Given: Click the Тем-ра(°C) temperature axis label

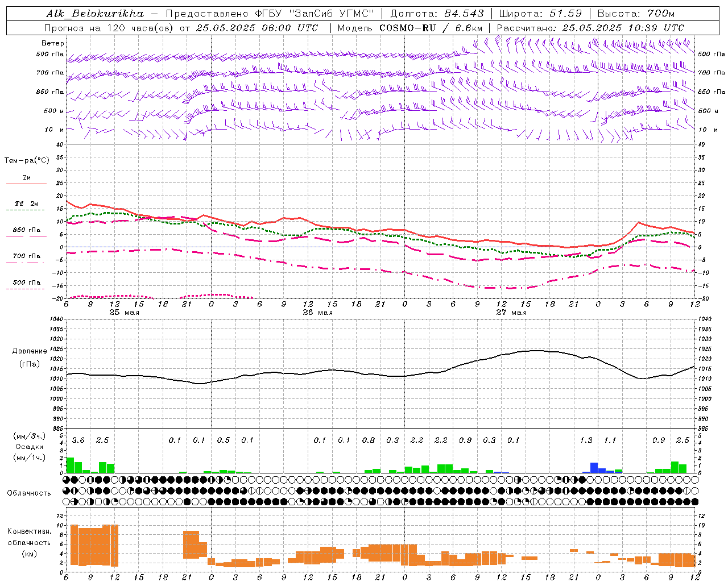Looking at the screenshot, I should [x=27, y=161].
